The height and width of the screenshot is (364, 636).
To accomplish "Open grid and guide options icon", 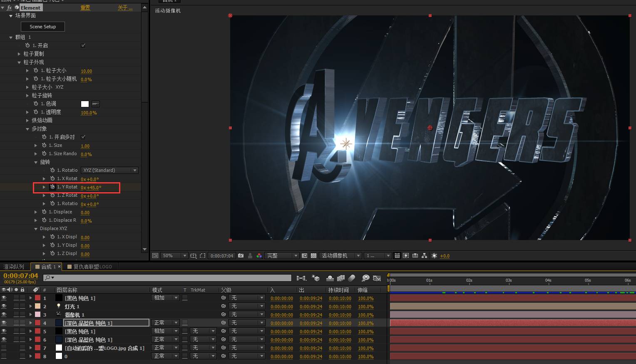I will click(193, 255).
